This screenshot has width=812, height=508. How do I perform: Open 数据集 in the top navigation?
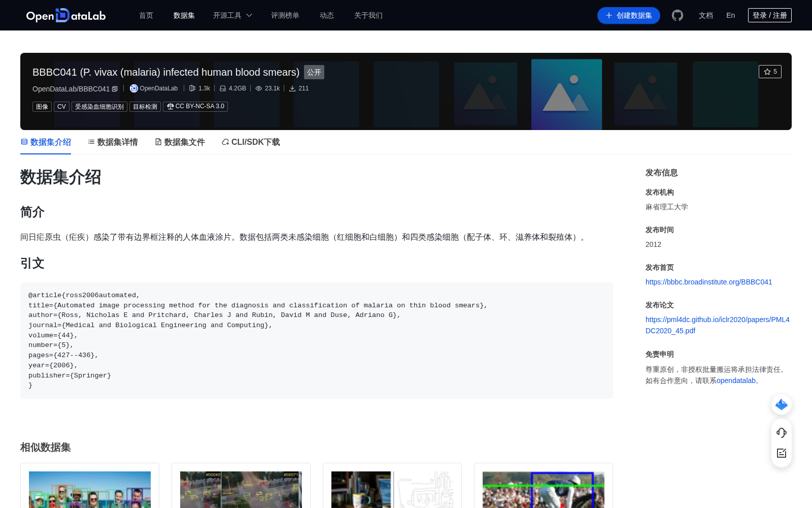(x=184, y=16)
